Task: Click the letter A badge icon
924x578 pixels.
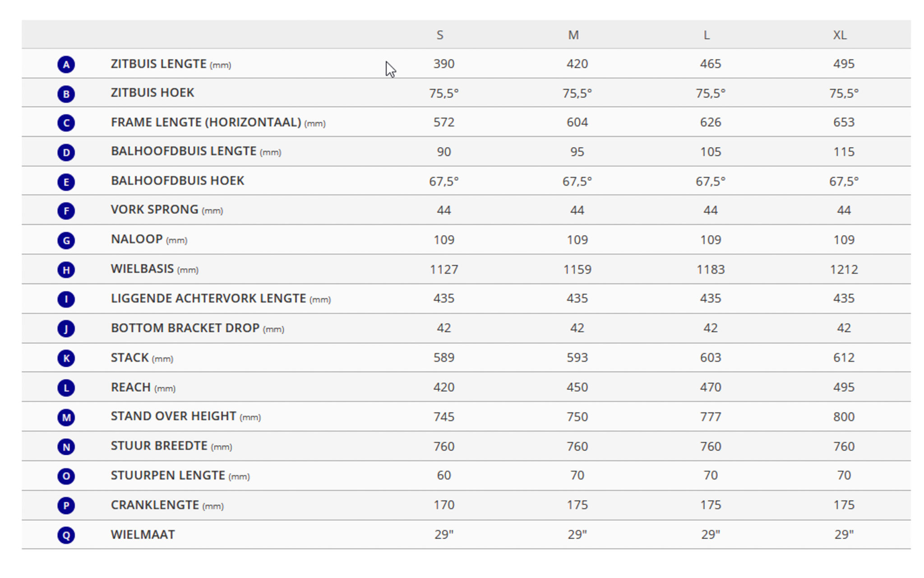Action: (66, 64)
